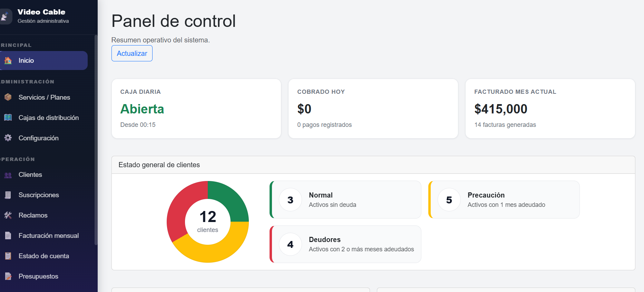Click the "0 pagos registrados" text
Viewport: 644px width, 292px height.
[x=324, y=125]
